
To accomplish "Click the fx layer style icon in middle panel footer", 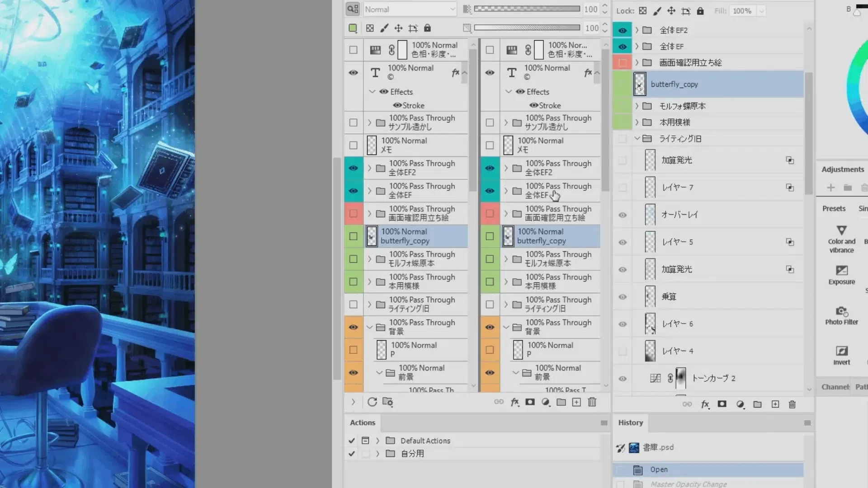I will point(515,402).
